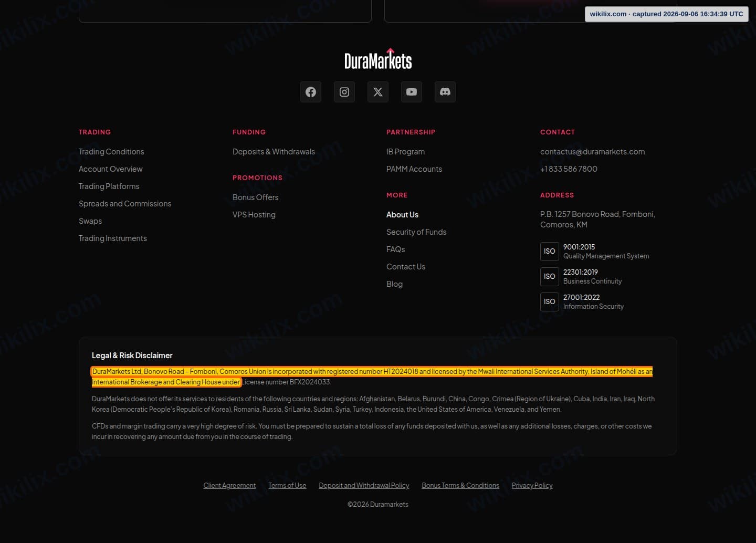This screenshot has height=543, width=756.
Task: View Security of Funds
Action: click(x=416, y=232)
